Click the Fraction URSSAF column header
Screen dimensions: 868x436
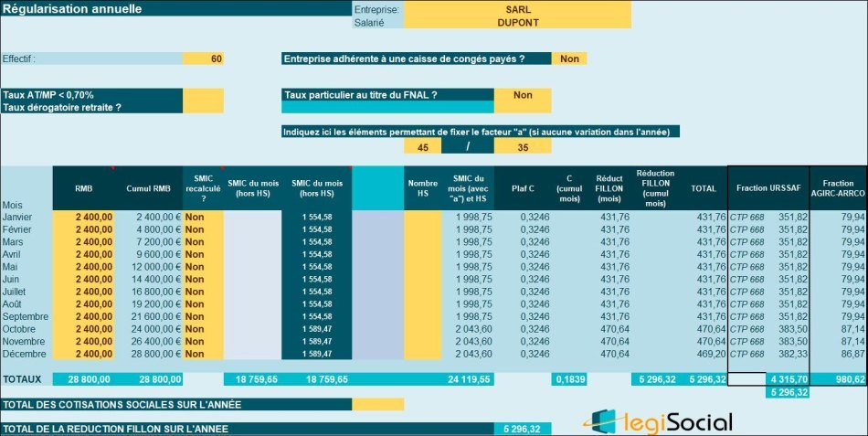[x=767, y=187]
